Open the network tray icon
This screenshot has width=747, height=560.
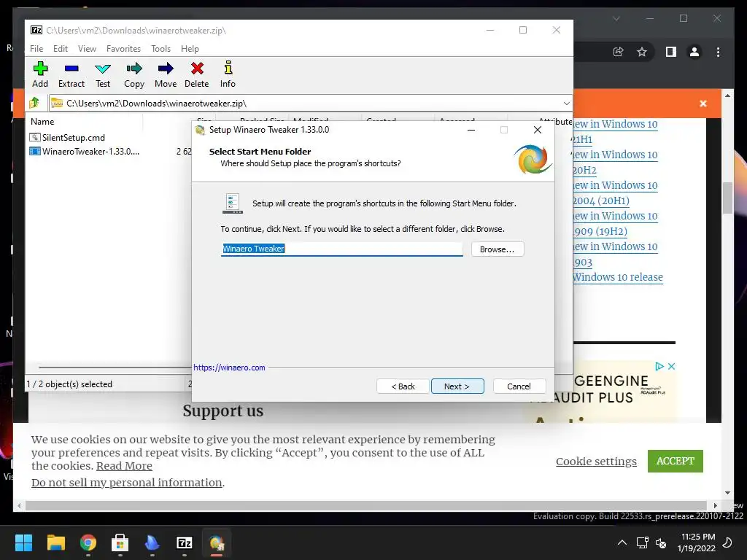tap(642, 542)
